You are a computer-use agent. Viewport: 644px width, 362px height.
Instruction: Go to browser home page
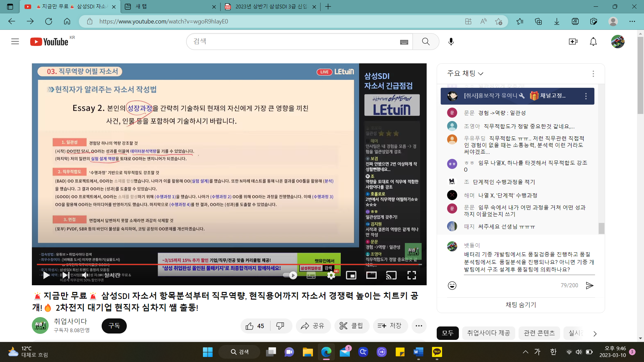pos(67,21)
